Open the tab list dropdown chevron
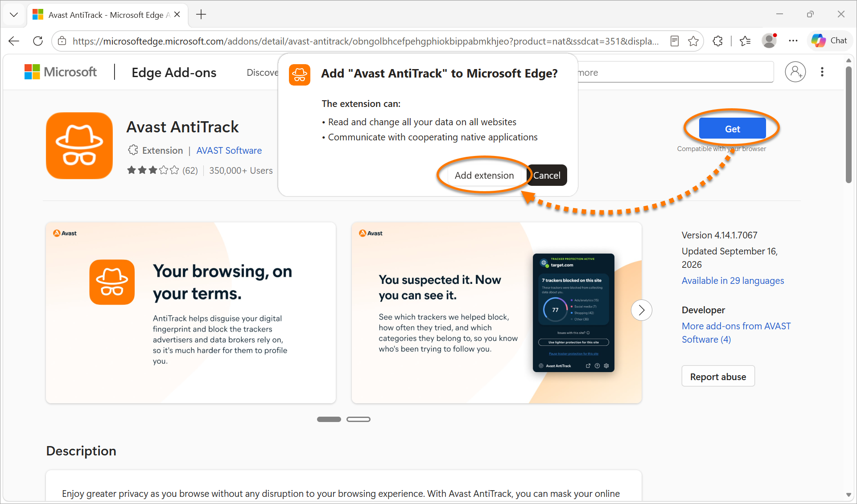The height and width of the screenshot is (504, 857). [x=14, y=15]
